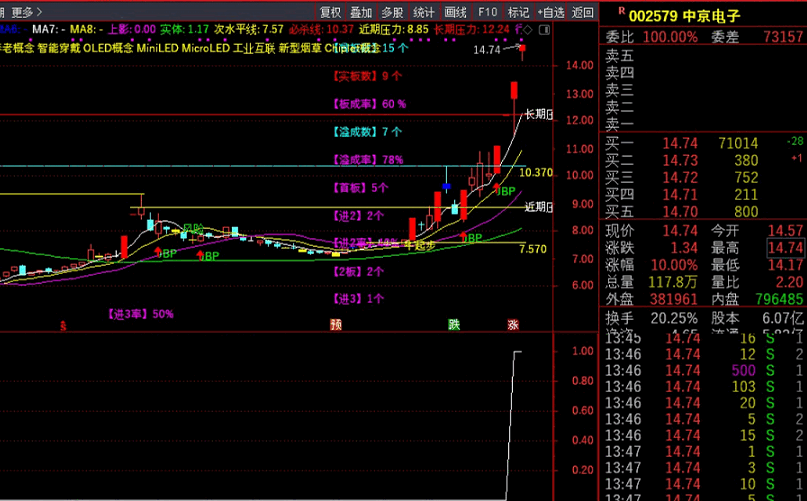Click the 委差 73157 value
807x501 pixels.
pyautogui.click(x=783, y=37)
